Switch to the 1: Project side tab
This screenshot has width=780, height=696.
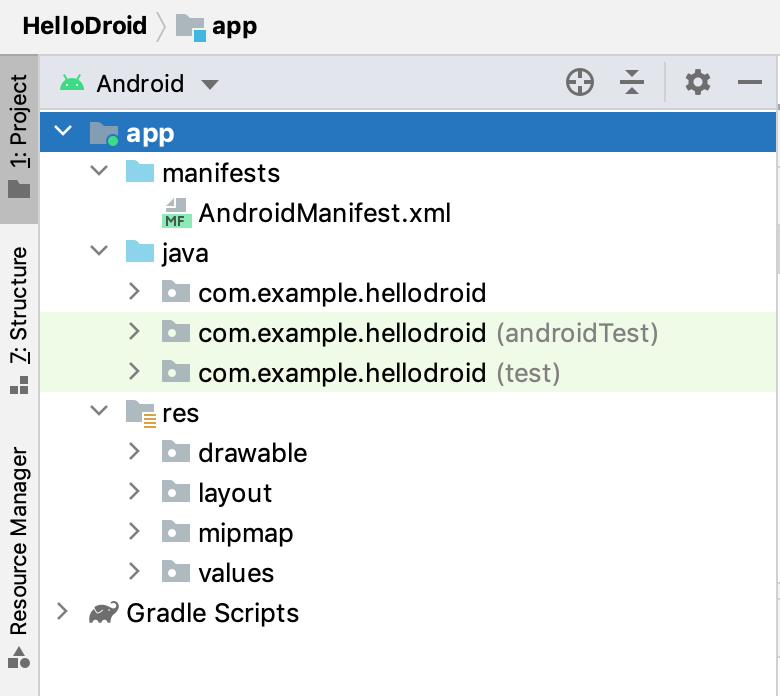coord(19,139)
